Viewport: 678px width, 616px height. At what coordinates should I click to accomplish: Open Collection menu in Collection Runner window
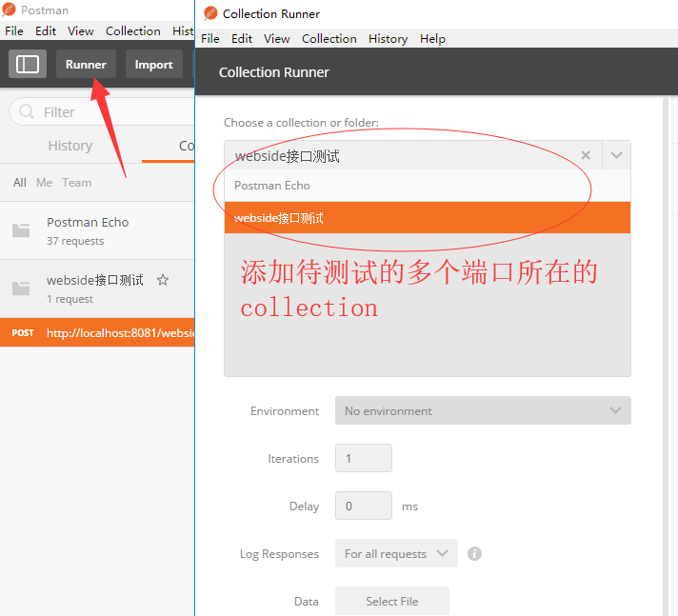pyautogui.click(x=329, y=39)
